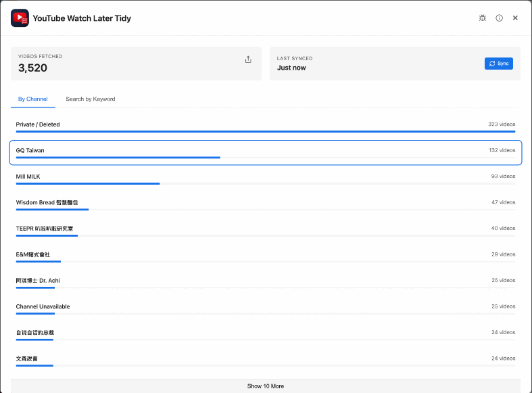532x393 pixels.
Task: Open the Search by Keyword tab
Action: [91, 99]
